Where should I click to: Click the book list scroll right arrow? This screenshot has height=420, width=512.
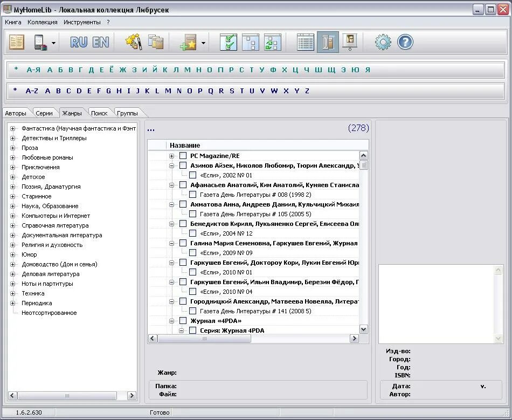pos(354,339)
